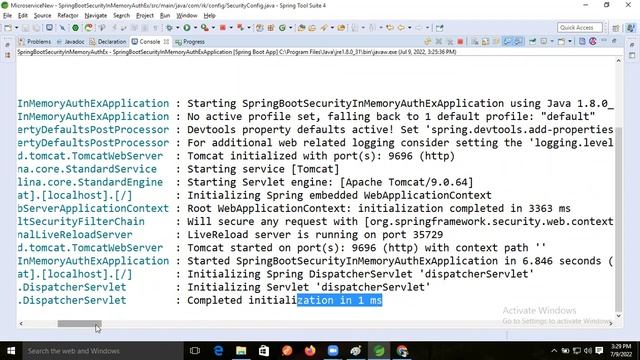This screenshot has height=360, width=640.
Task: Open the Back history dropdown arrow
Action: click(409, 28)
